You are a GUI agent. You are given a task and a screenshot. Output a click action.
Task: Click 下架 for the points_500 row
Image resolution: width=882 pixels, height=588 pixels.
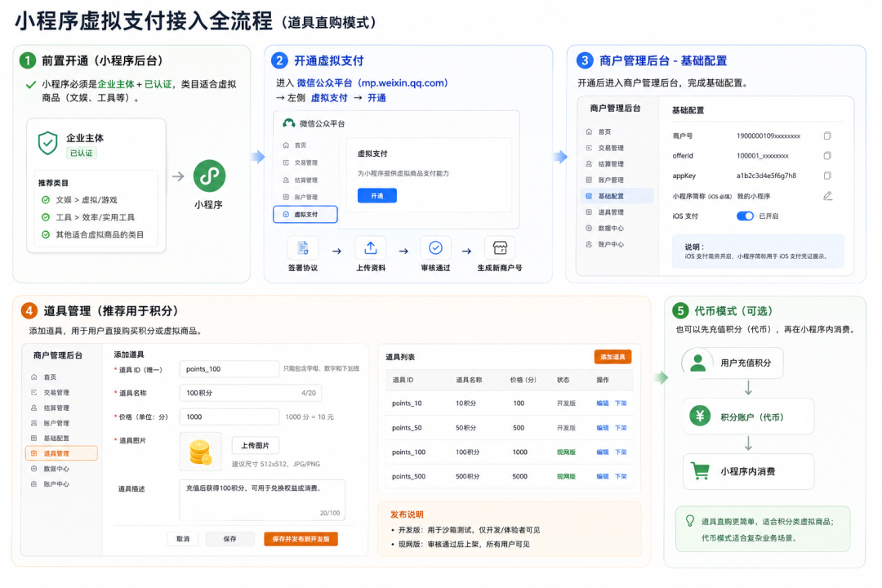tap(621, 476)
